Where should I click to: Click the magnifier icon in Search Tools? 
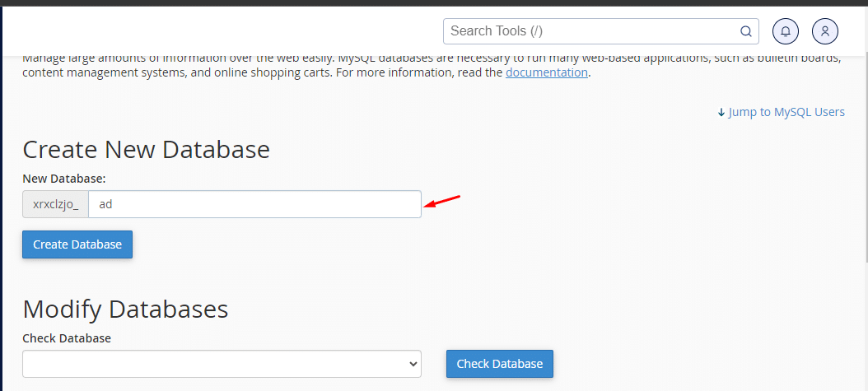pos(746,31)
